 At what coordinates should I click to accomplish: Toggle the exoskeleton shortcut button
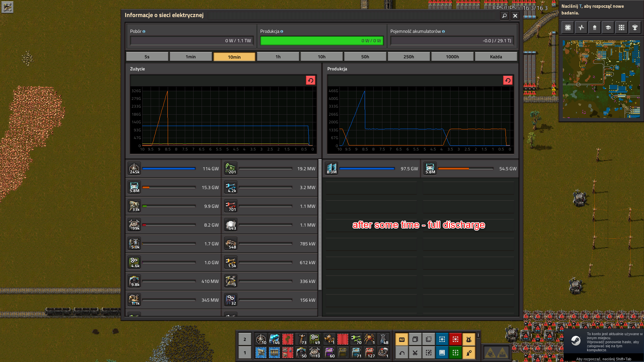pyautogui.click(x=469, y=353)
